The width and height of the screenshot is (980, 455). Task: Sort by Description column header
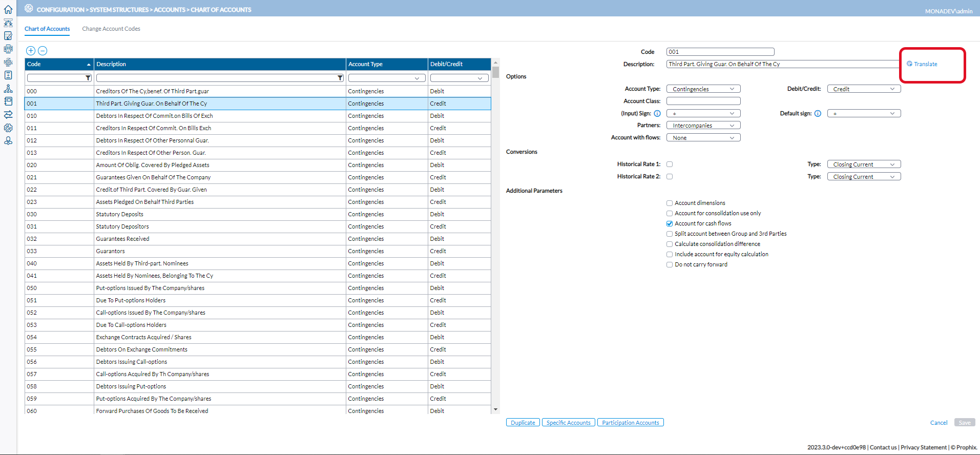pyautogui.click(x=220, y=64)
